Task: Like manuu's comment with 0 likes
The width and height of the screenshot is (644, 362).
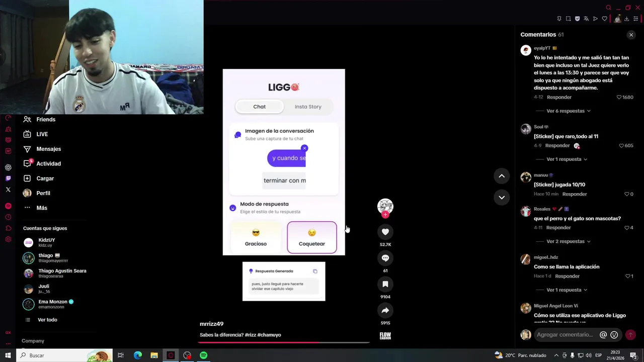Action: click(x=627, y=194)
